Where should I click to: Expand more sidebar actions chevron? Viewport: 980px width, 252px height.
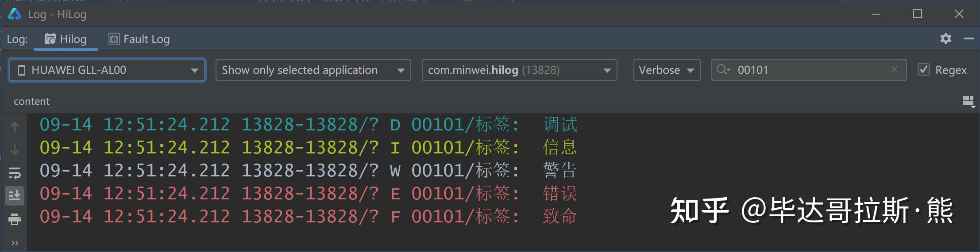pyautogui.click(x=15, y=243)
